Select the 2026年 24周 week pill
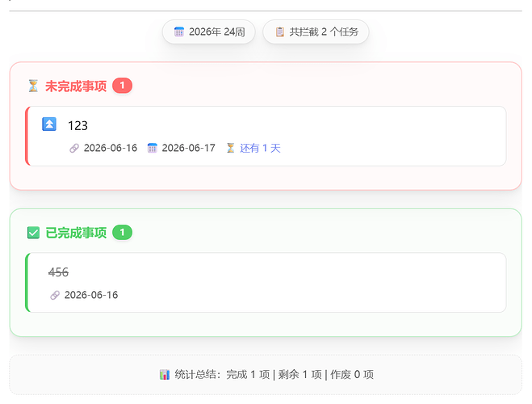The height and width of the screenshot is (404, 532). click(x=208, y=32)
